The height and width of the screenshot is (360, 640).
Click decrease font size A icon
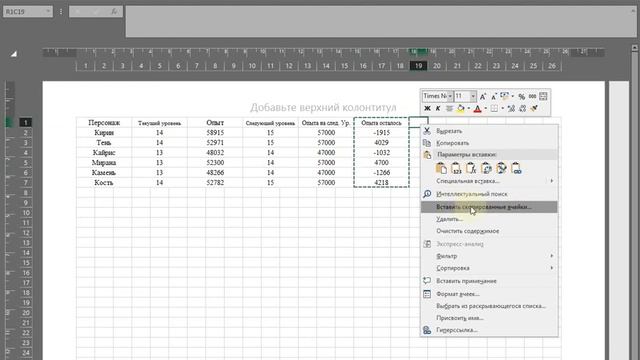(493, 97)
